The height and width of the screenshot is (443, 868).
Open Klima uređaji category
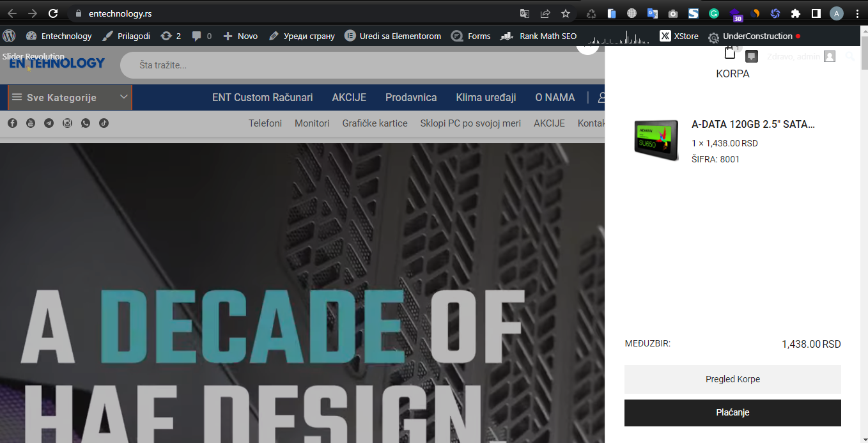(486, 97)
